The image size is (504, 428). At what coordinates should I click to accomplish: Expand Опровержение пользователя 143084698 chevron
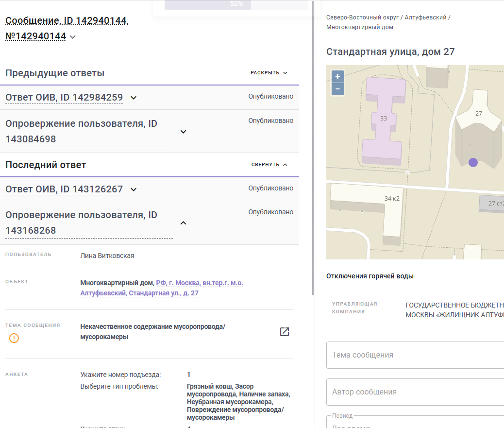coord(183,132)
